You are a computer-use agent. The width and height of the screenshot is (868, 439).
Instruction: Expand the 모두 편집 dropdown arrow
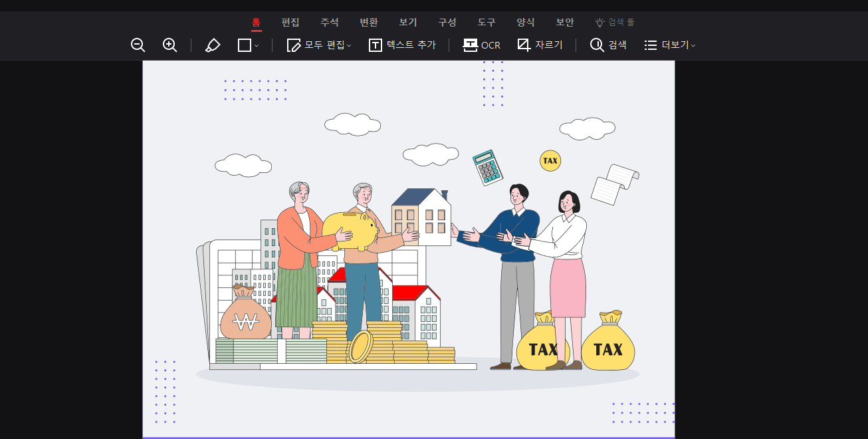(349, 46)
